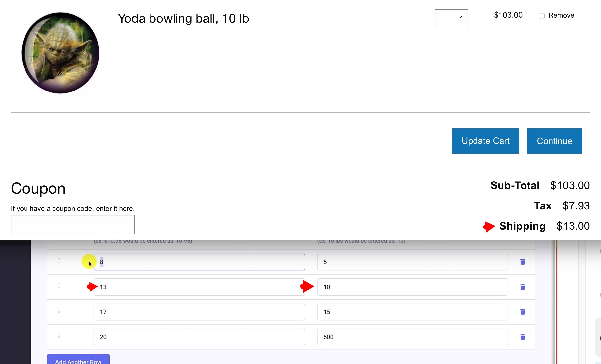Screen dimensions: 601x364
Task: Click the Continue button
Action: pos(554,141)
